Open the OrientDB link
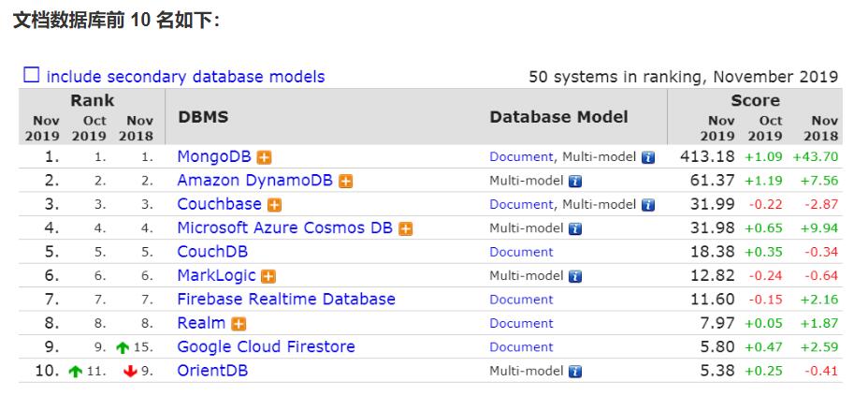868x396 pixels. click(x=212, y=371)
